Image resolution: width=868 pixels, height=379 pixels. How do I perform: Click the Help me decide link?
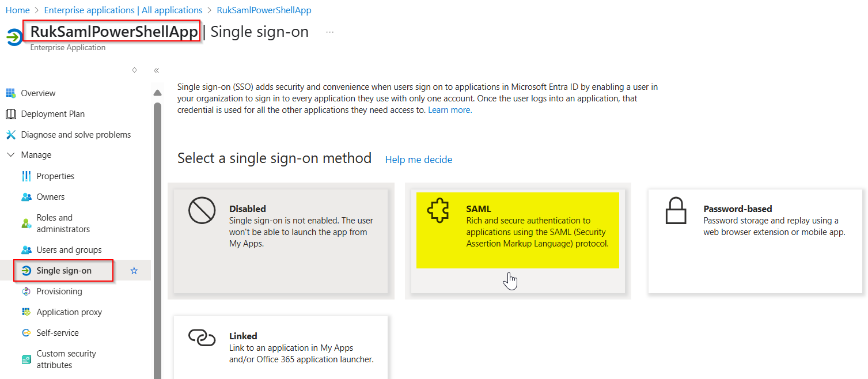[x=418, y=160]
